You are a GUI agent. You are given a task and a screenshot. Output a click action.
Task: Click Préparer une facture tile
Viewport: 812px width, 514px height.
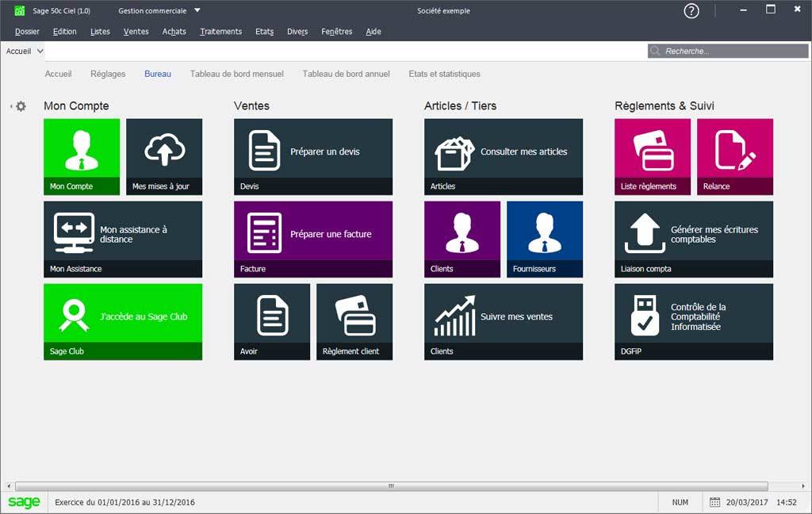point(313,239)
